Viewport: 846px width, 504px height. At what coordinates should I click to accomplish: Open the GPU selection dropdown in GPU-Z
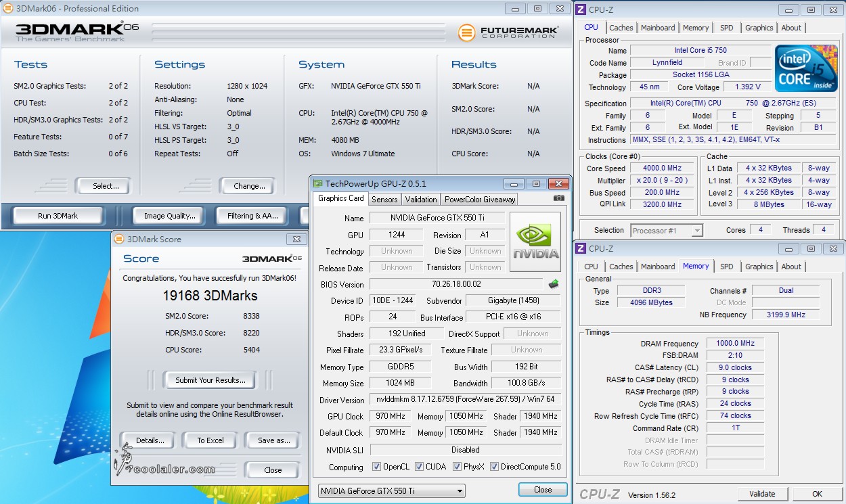click(392, 490)
